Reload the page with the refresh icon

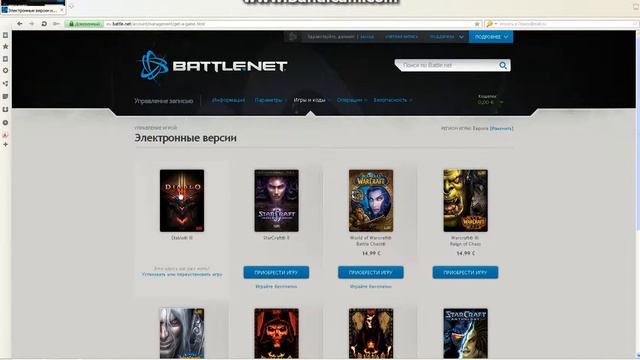[x=44, y=24]
